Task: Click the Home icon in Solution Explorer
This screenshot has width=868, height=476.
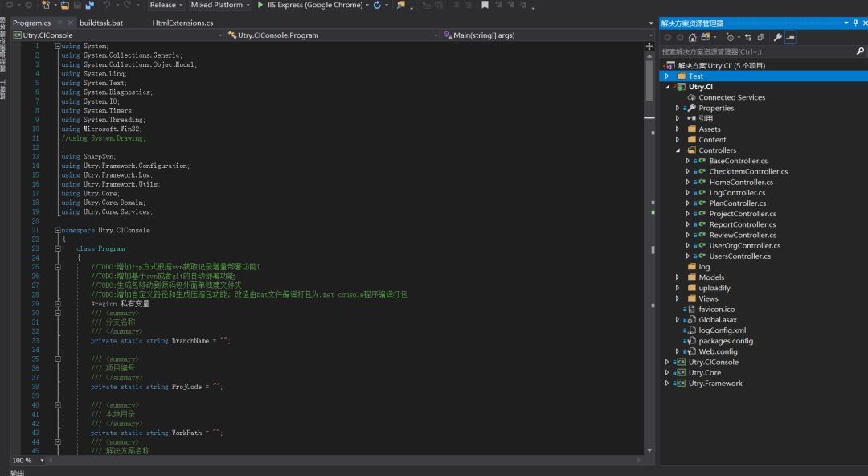Action: 692,37
